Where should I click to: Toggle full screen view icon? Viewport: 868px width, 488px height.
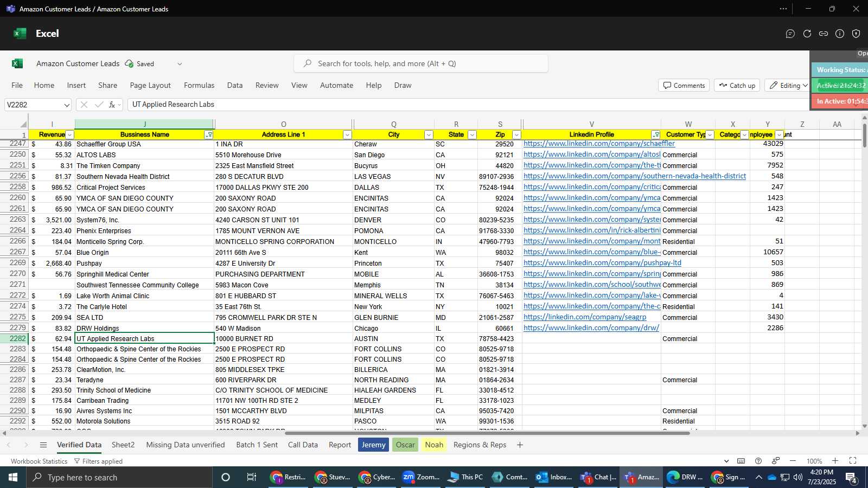(x=853, y=461)
